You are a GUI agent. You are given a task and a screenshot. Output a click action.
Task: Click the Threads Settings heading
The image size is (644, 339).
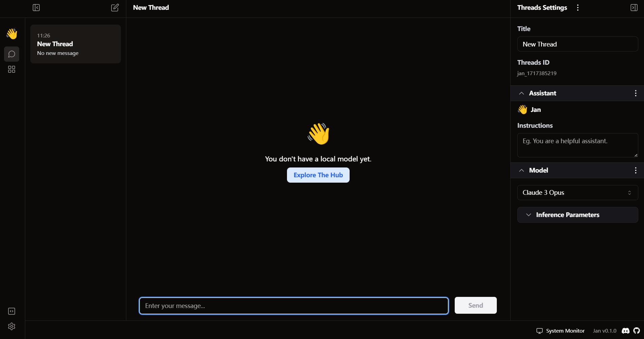542,7
